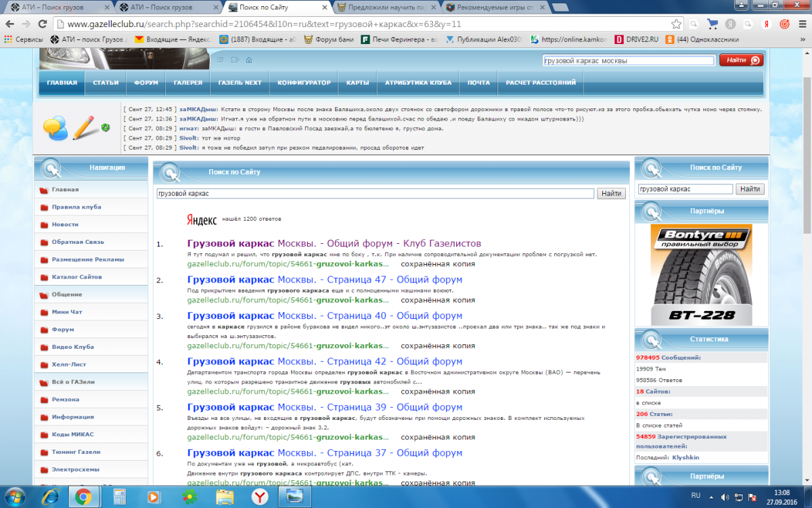Open the Chrome menu hamburger icon
The width and height of the screenshot is (812, 508).
(x=801, y=24)
